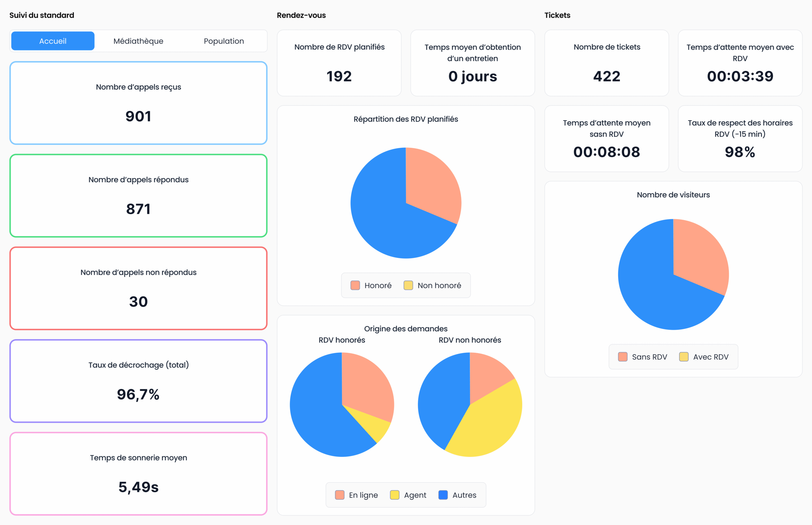Screen dimensions: 812x525
Task: Click the Répartition des RDV planifiés pie chart
Action: point(406,203)
